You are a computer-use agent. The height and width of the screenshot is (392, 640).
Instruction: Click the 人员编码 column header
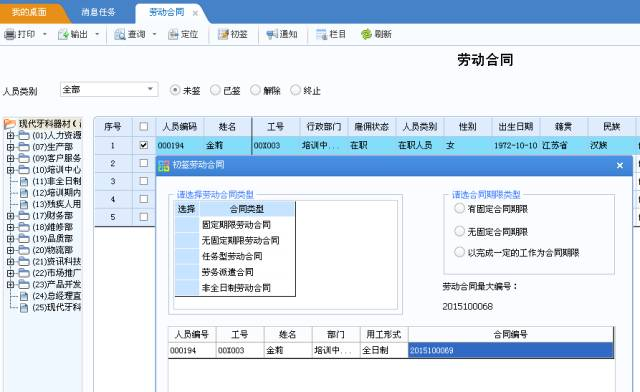180,127
